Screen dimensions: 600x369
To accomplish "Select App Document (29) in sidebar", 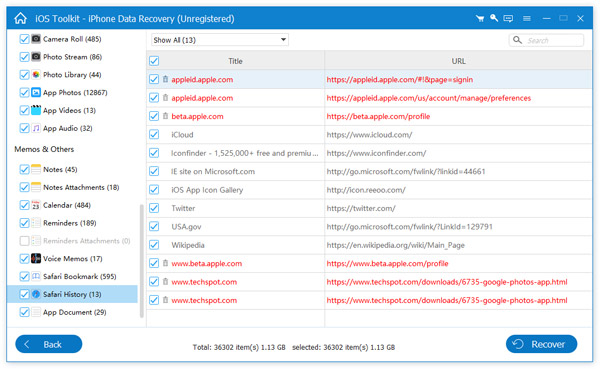I will [x=75, y=312].
